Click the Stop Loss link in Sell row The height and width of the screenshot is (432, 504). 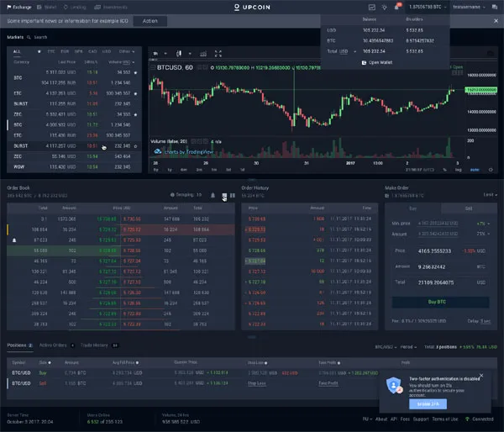[x=257, y=383]
